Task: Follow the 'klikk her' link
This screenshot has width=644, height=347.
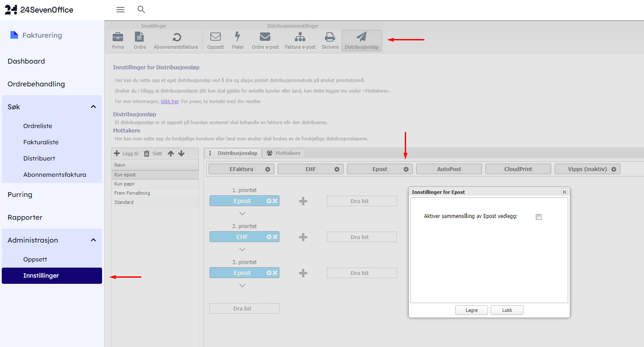Action: 170,101
